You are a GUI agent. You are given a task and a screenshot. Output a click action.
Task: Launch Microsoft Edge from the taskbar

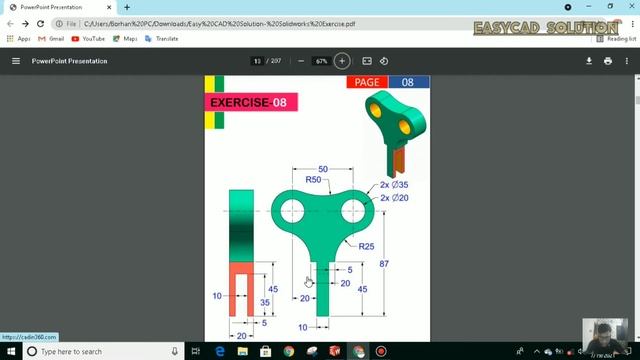(220, 351)
